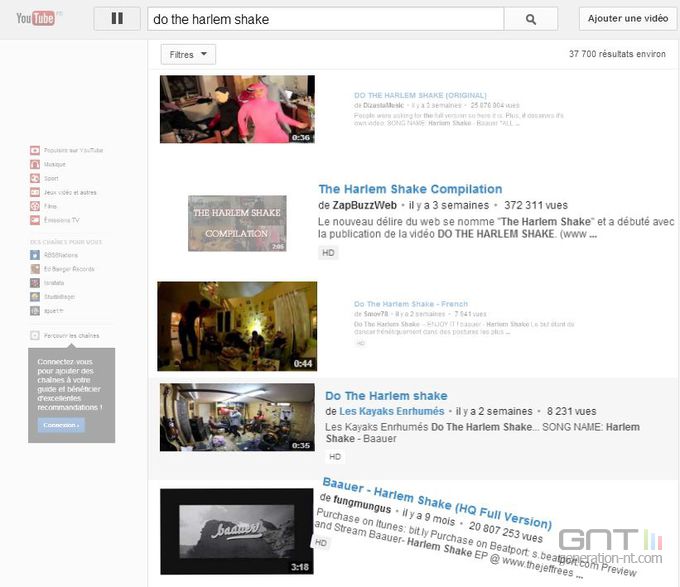Image resolution: width=680 pixels, height=587 pixels.
Task: Open the Studio Bagel channel avatar
Action: (x=35, y=297)
